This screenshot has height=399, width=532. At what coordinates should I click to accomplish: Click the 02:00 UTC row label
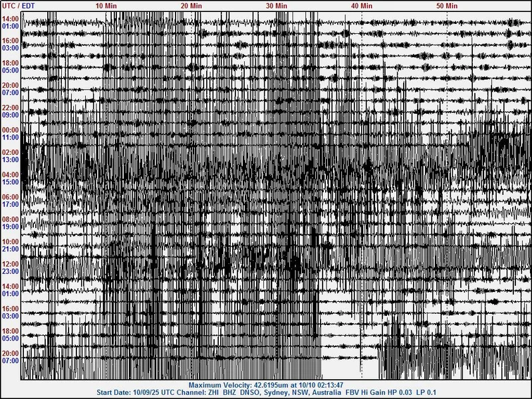tap(11, 152)
